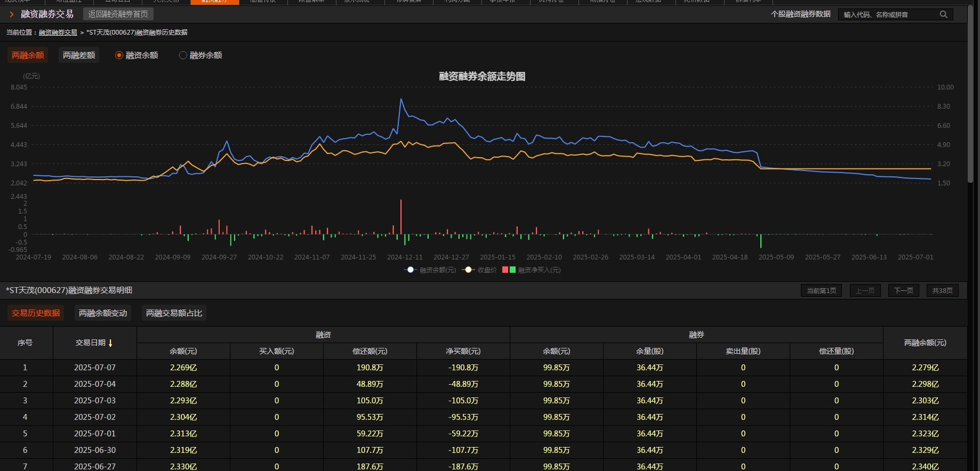Open the 交易历史数据 tab
The image size is (980, 471).
[x=36, y=313]
